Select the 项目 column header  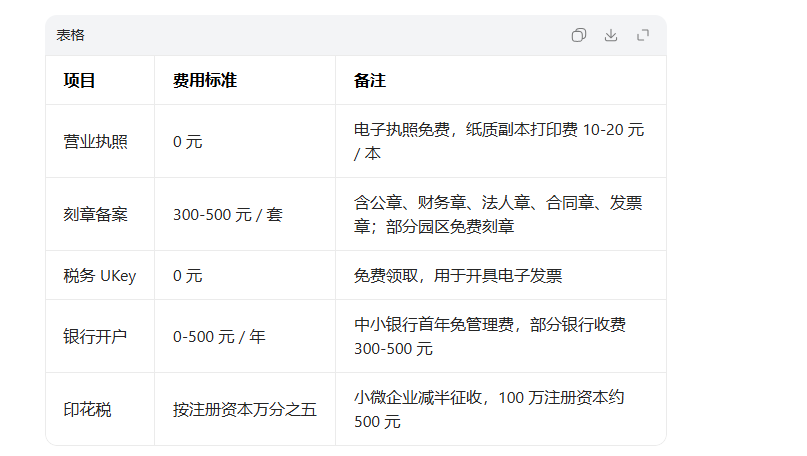click(80, 80)
